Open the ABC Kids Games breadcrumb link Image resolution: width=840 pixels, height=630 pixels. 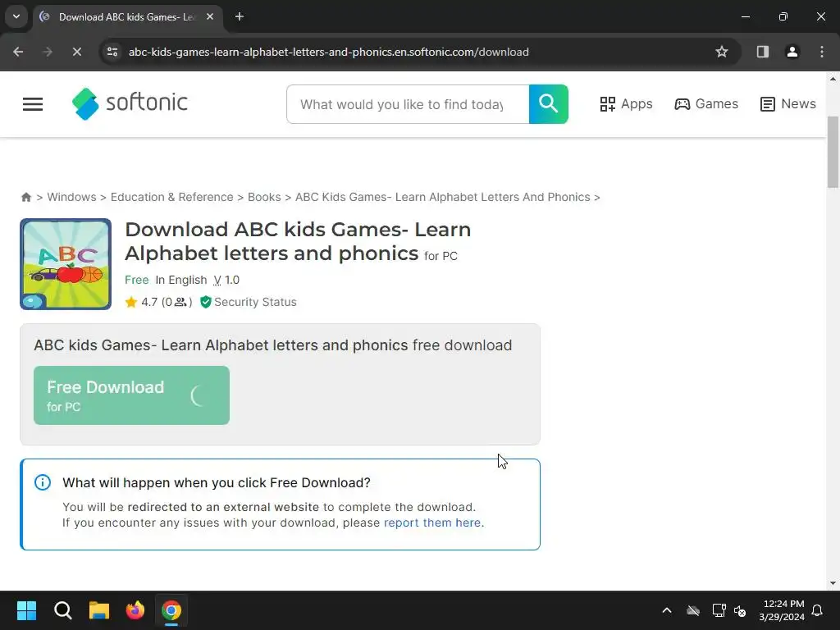[x=442, y=197]
